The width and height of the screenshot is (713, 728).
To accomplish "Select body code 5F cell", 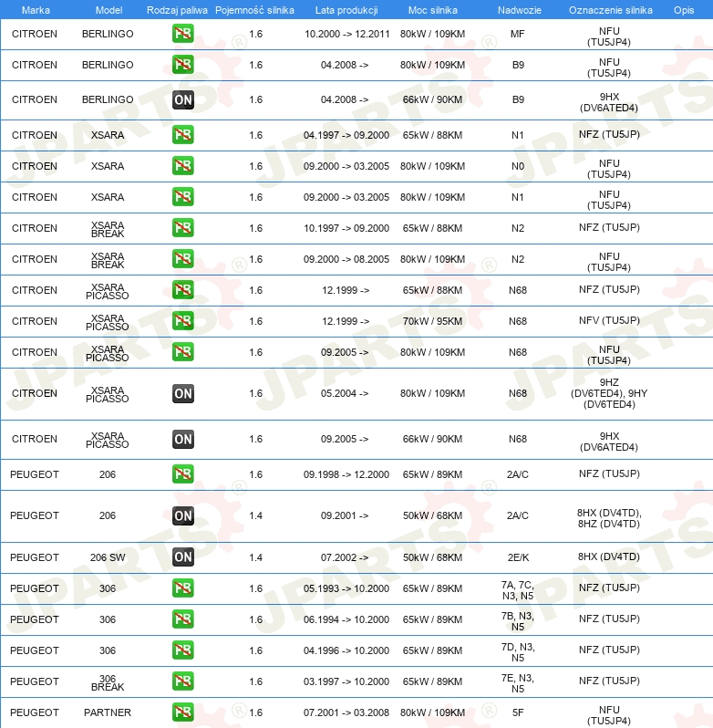I will point(518,712).
